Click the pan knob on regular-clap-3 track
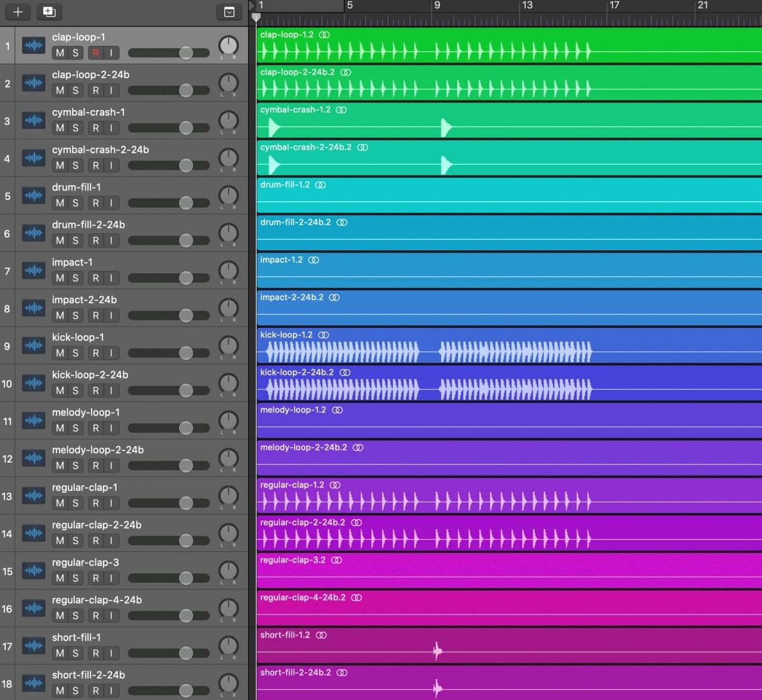The height and width of the screenshot is (700, 762). (228, 570)
